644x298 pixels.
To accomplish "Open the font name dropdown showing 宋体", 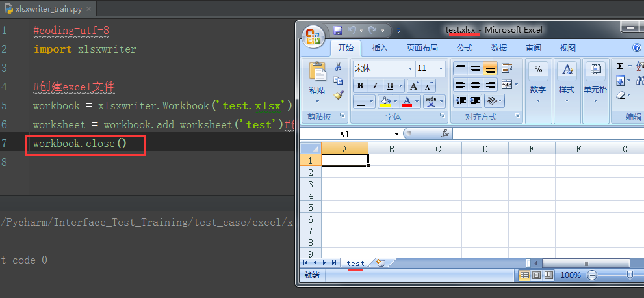I will (410, 68).
